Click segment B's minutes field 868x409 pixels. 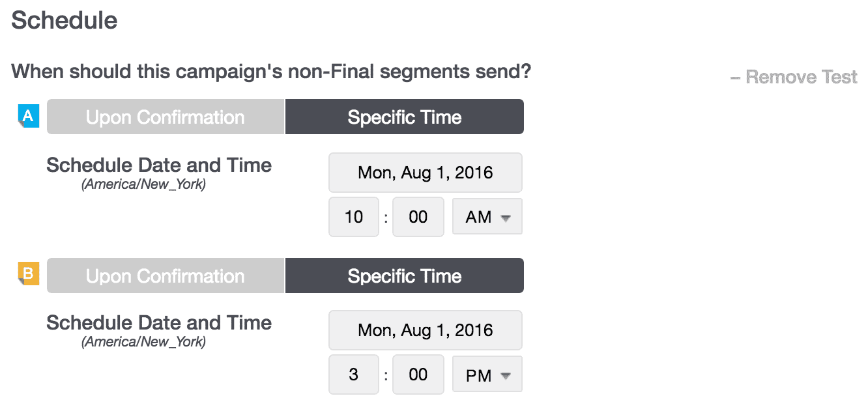point(418,374)
